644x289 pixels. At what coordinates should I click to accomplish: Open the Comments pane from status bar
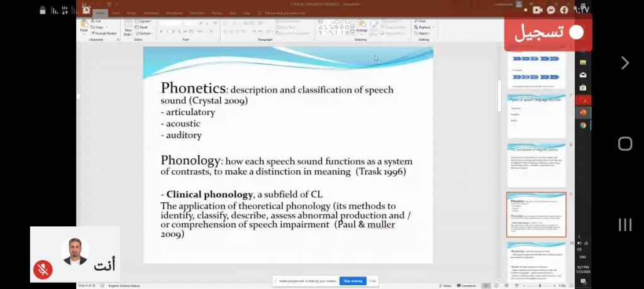[x=468, y=285]
